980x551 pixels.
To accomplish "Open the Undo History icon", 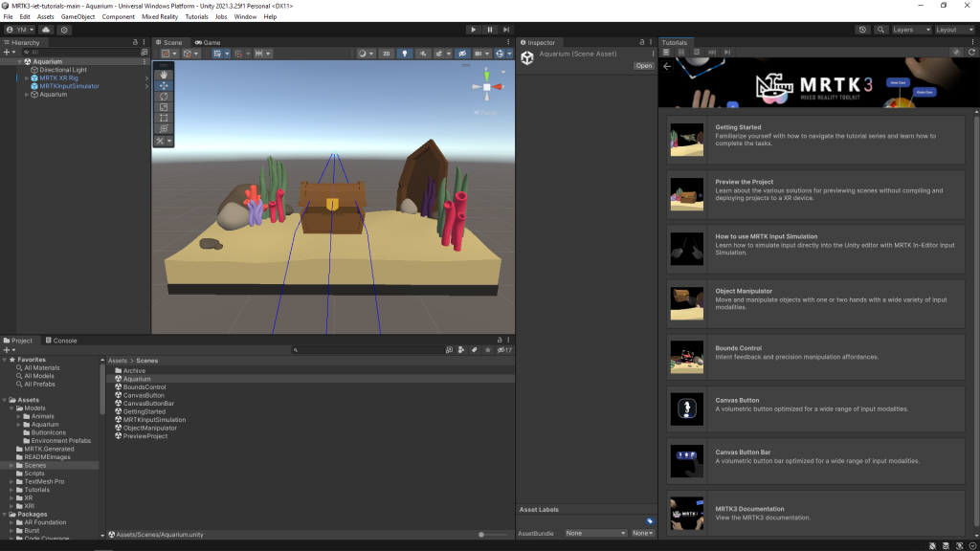I will tap(863, 30).
